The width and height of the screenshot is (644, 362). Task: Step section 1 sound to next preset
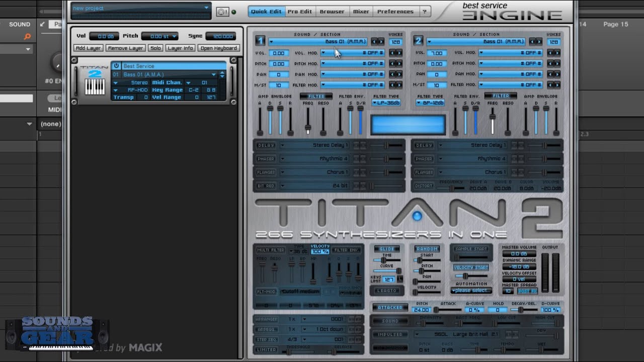(381, 42)
